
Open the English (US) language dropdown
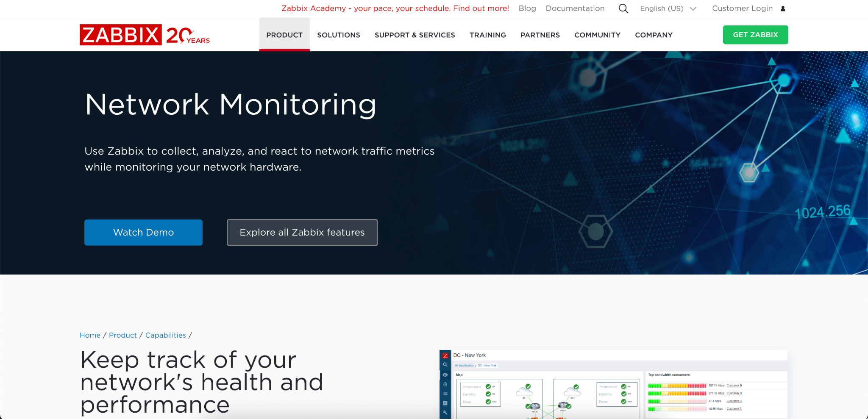pos(668,8)
